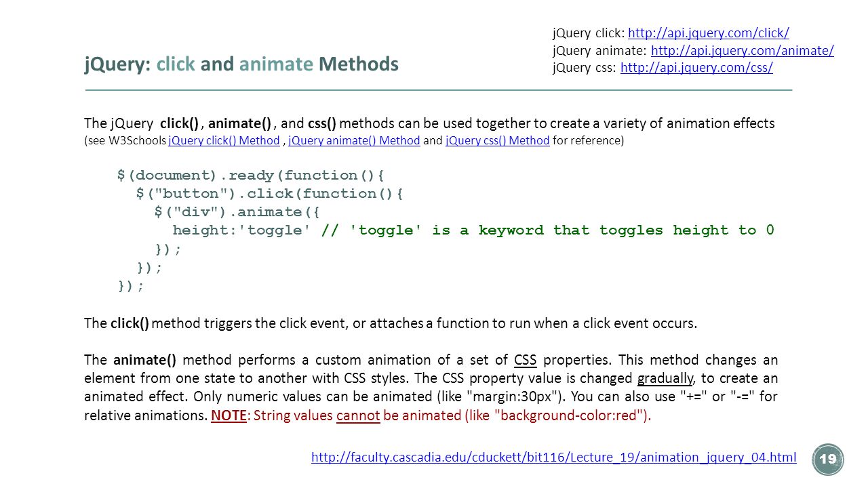Click the bold animate() word in the intro sentence
The width and height of the screenshot is (868, 488).
[240, 123]
